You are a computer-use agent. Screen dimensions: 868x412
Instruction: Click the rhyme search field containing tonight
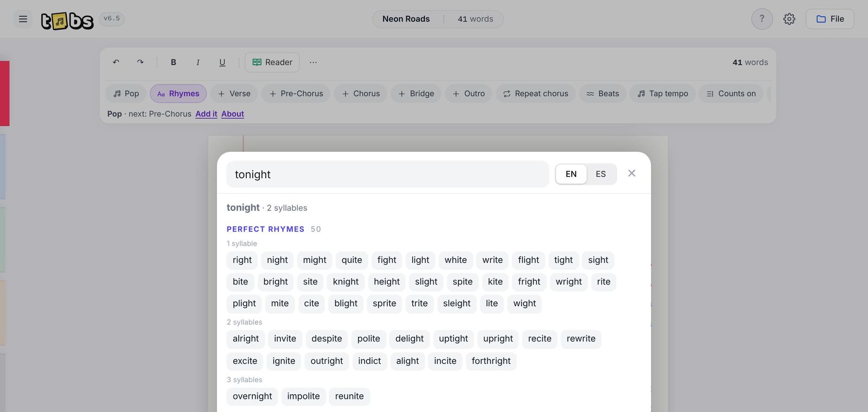pos(388,175)
